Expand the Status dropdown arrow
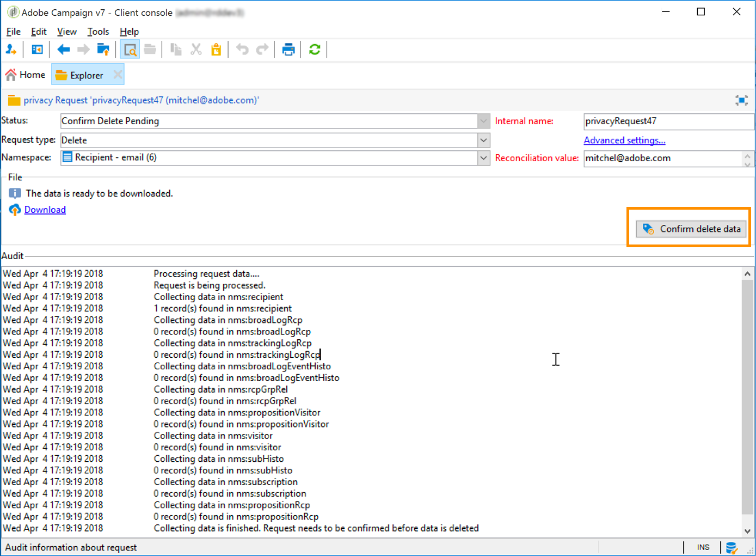 [x=484, y=121]
